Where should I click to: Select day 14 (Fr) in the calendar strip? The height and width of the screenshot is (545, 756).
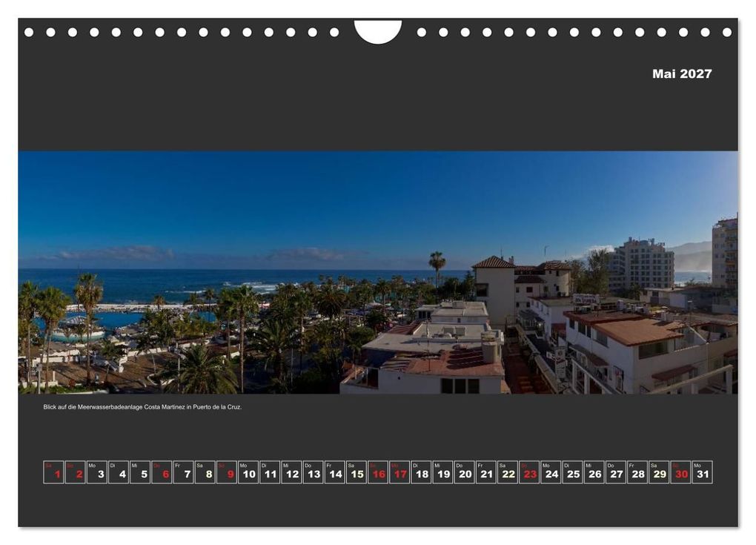coord(334,472)
